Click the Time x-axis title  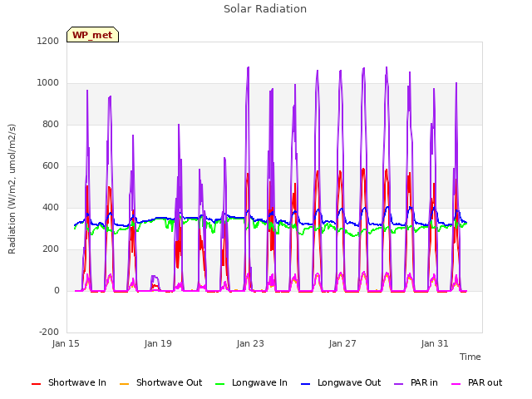click(x=470, y=357)
